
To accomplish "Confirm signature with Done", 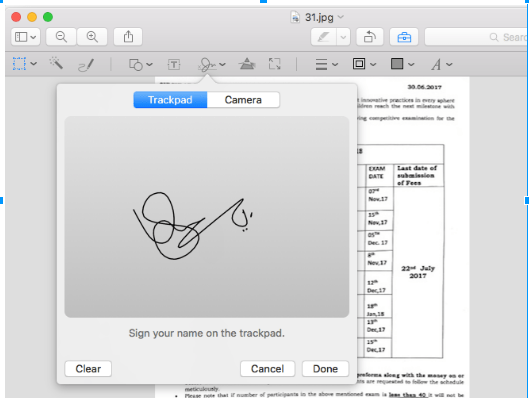I will (326, 369).
